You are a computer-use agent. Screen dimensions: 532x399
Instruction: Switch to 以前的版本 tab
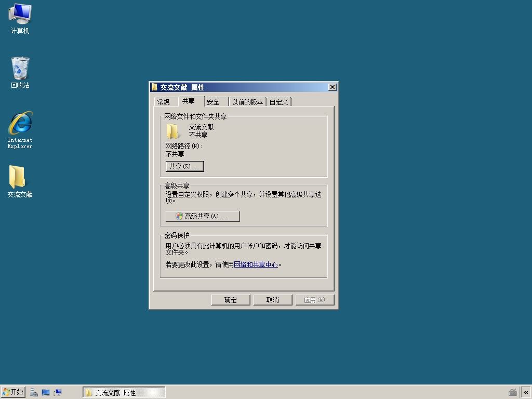[x=247, y=102]
